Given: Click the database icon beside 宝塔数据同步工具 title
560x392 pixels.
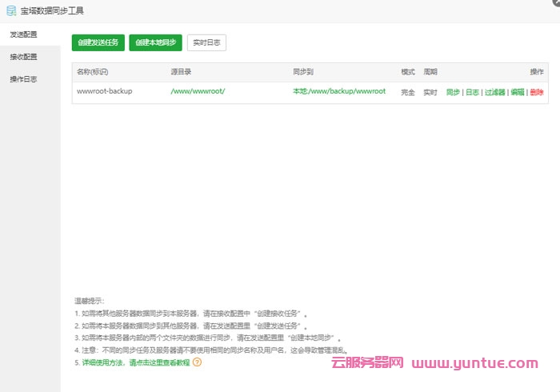Looking at the screenshot, I should (x=10, y=11).
